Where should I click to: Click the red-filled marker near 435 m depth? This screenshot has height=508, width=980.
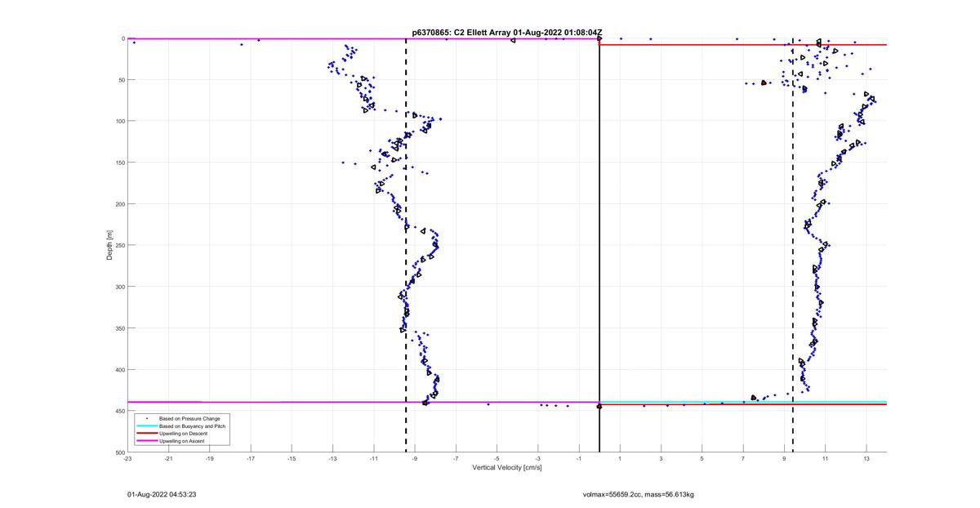coord(754,398)
